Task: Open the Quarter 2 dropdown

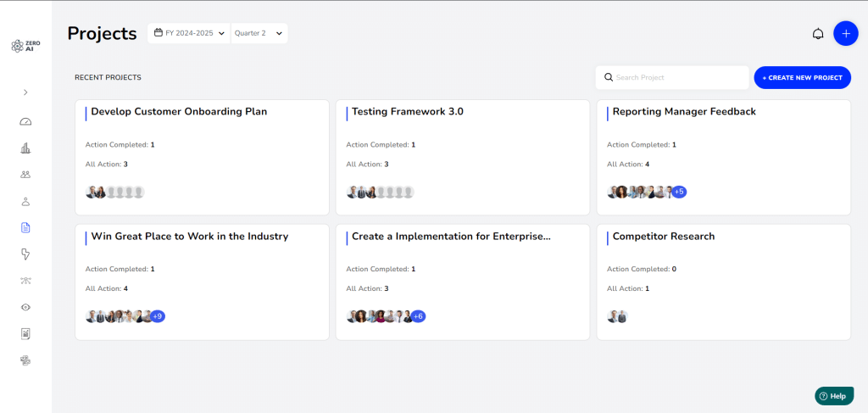Action: point(259,33)
